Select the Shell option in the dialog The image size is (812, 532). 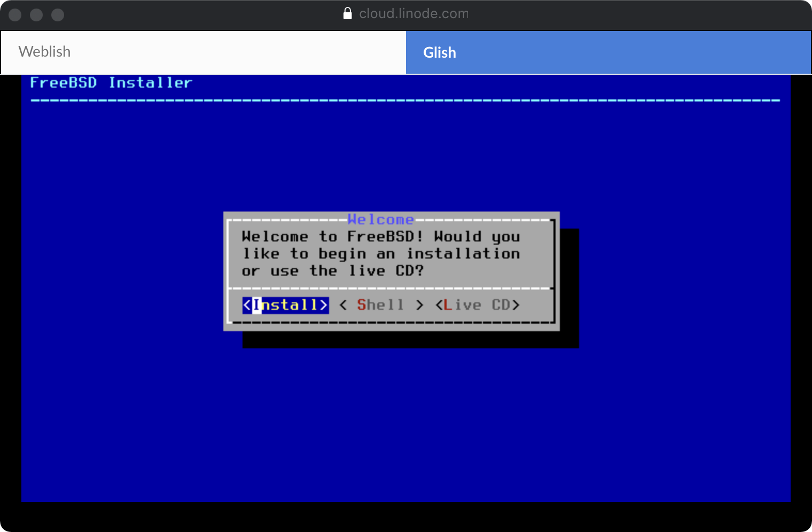(x=381, y=305)
